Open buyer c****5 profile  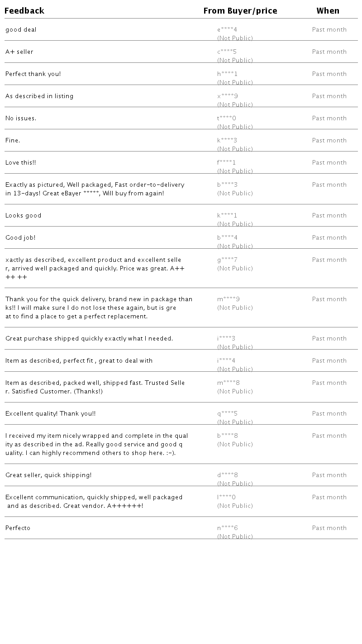coord(227,52)
